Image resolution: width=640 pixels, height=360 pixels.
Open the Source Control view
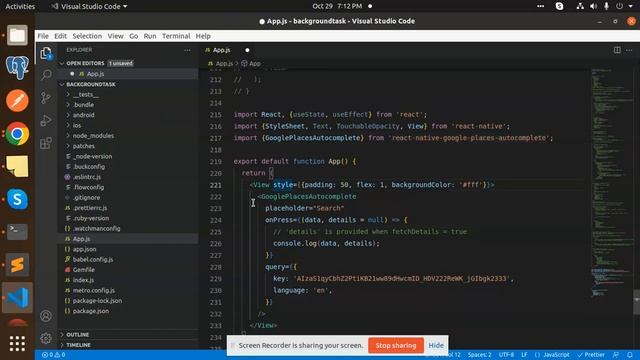point(46,98)
